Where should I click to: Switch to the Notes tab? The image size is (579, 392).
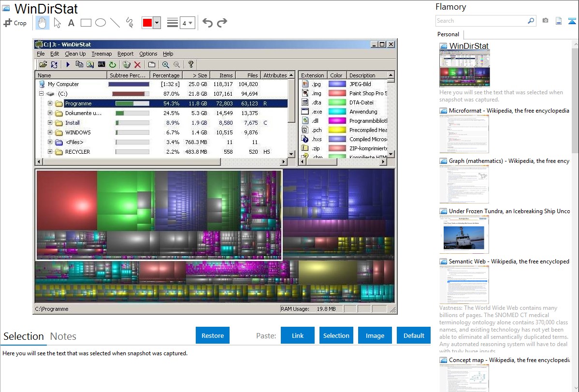[x=63, y=336]
